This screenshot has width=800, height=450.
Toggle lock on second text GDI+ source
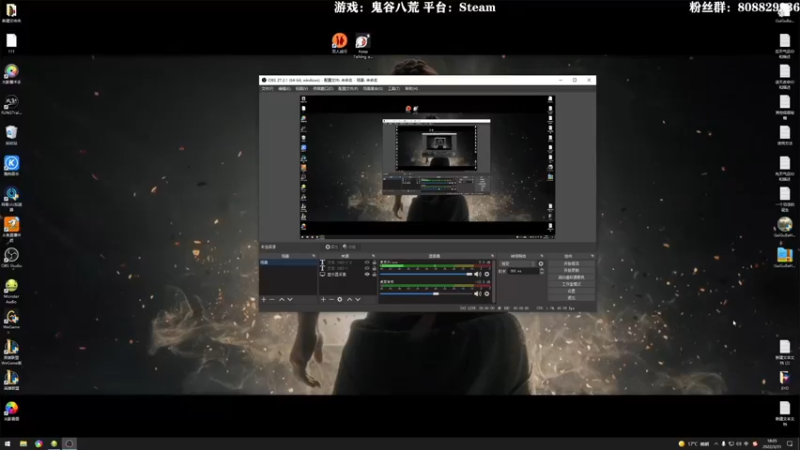point(374,268)
